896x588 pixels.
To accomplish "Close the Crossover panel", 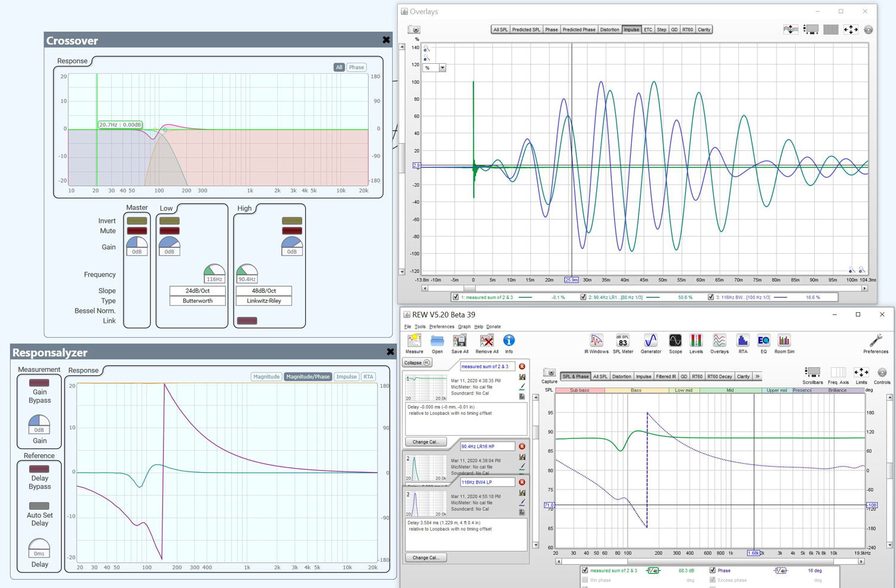I will (x=386, y=40).
